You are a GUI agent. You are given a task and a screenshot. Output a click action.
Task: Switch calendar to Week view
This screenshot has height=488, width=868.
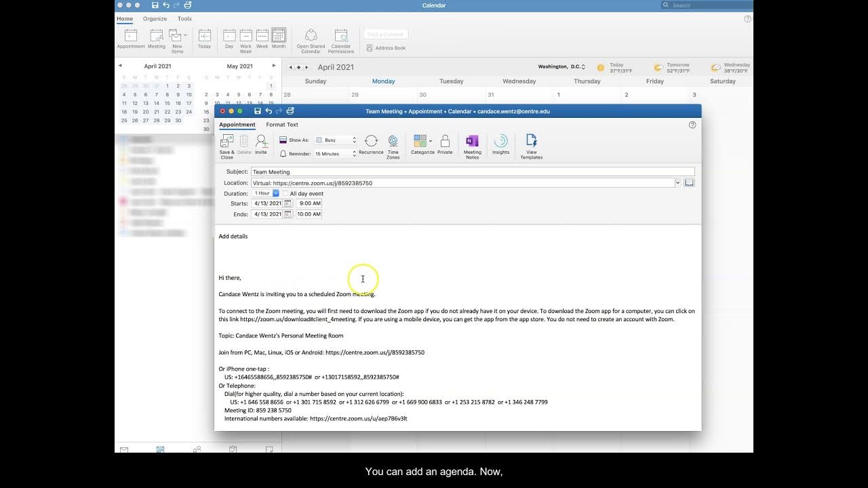[262, 39]
